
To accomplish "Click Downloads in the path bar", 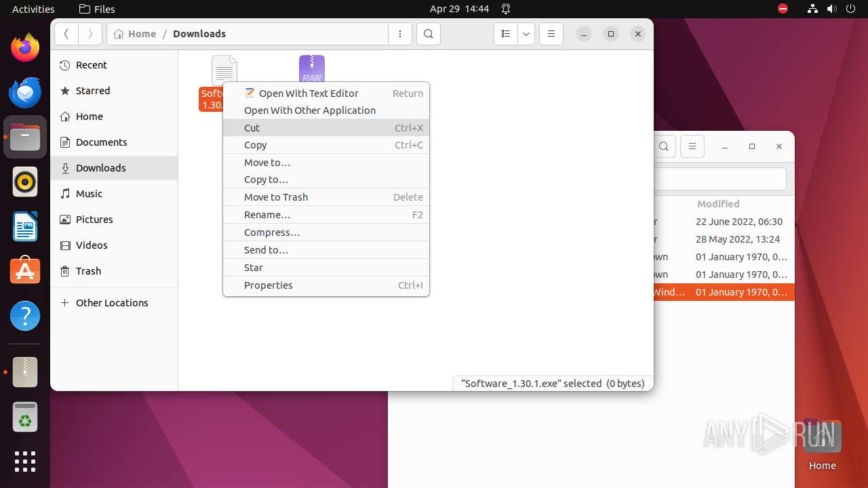I will point(199,34).
